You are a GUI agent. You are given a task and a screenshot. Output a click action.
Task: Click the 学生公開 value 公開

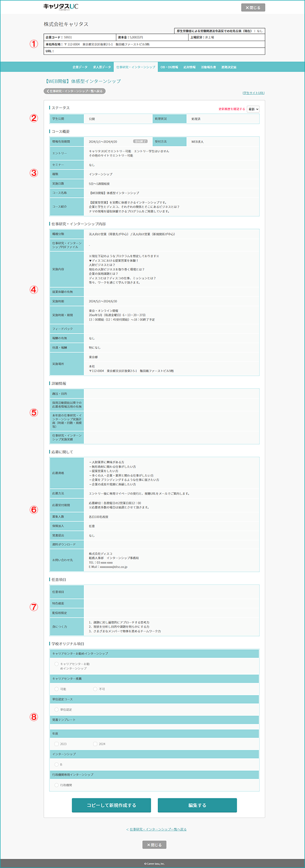pos(92,119)
